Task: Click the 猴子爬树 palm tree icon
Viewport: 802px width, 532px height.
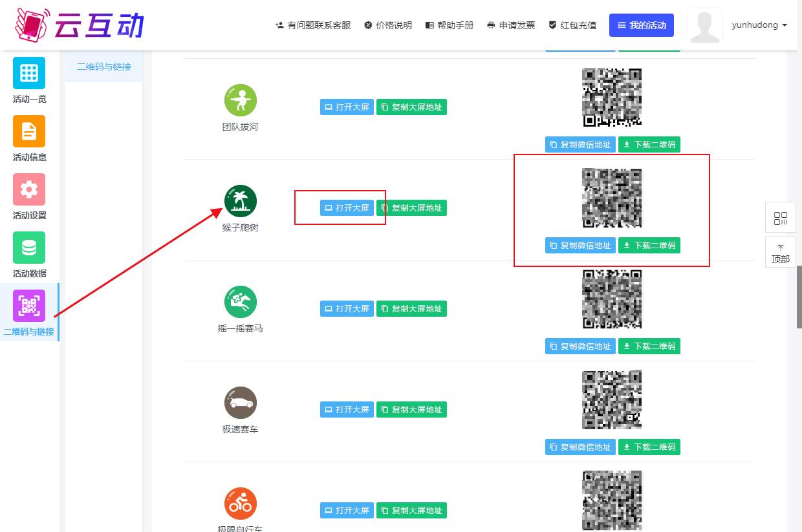Action: pos(241,202)
